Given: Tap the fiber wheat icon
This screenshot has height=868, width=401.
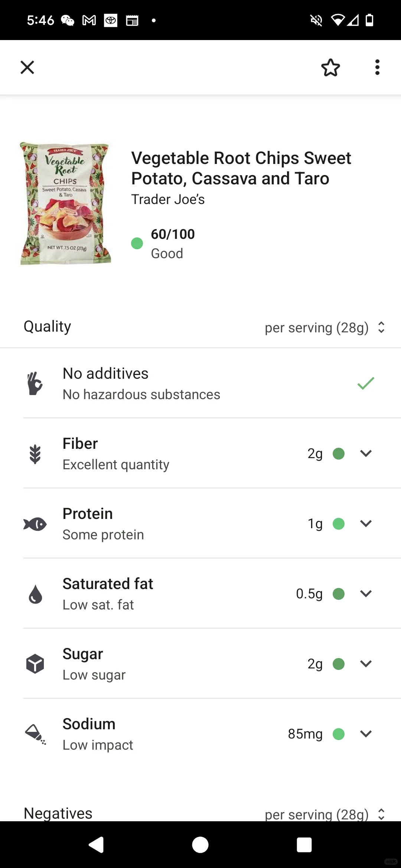Looking at the screenshot, I should pyautogui.click(x=35, y=454).
